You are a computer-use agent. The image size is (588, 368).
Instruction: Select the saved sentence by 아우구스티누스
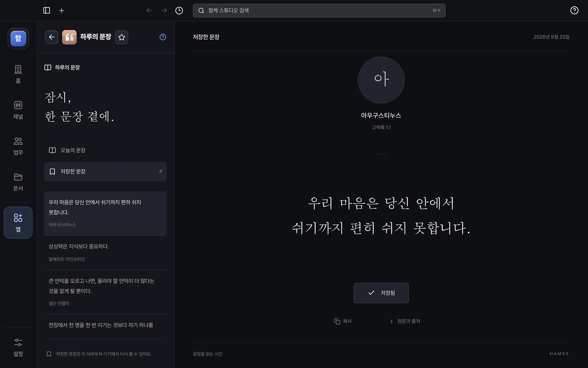[105, 213]
